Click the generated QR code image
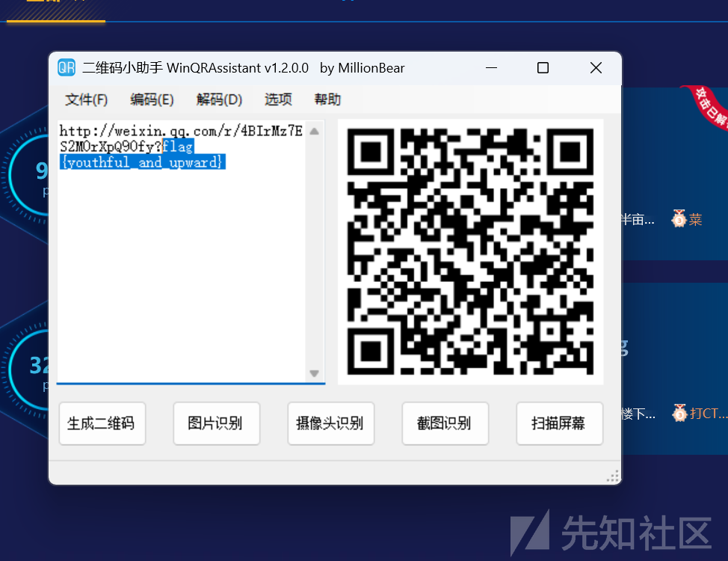728x561 pixels. pos(470,251)
